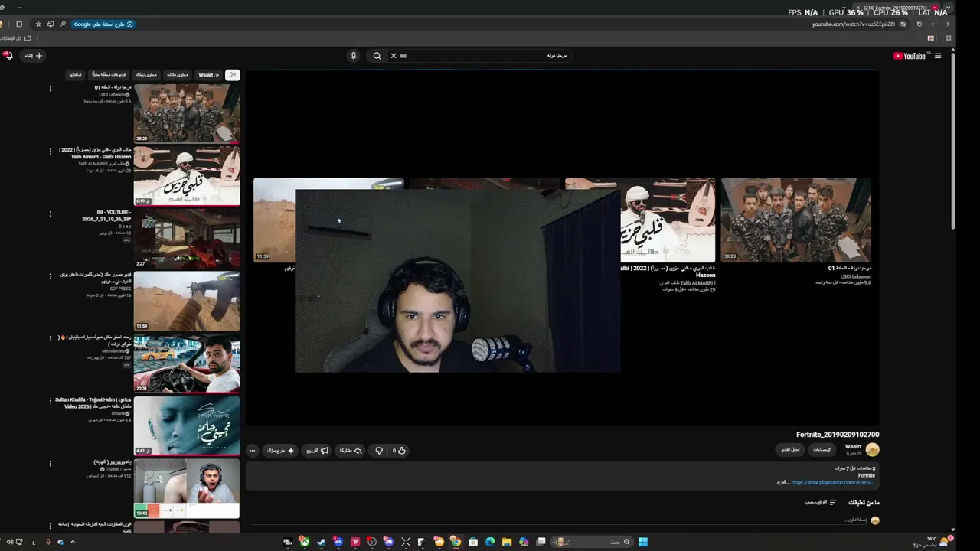This screenshot has height=551, width=980.
Task: Open the YouTube home logo
Action: 910,56
